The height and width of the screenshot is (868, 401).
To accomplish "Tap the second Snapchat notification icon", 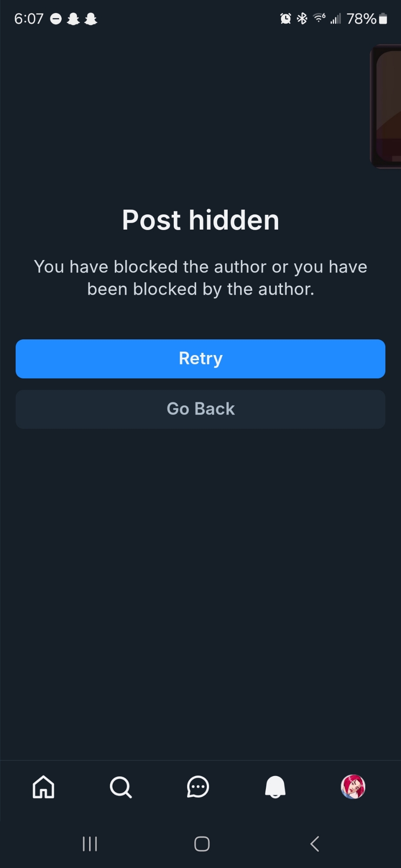I will (x=91, y=19).
